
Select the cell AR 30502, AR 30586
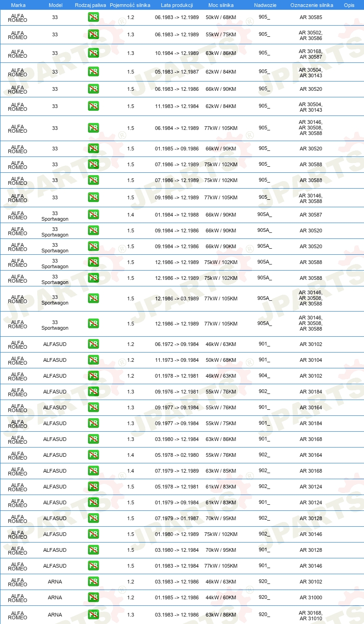pyautogui.click(x=311, y=35)
